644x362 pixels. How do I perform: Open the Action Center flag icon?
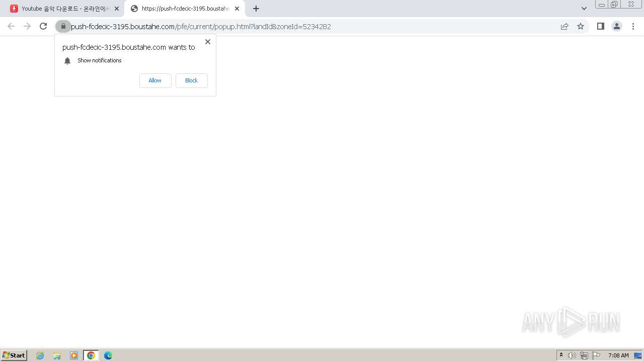(x=596, y=355)
